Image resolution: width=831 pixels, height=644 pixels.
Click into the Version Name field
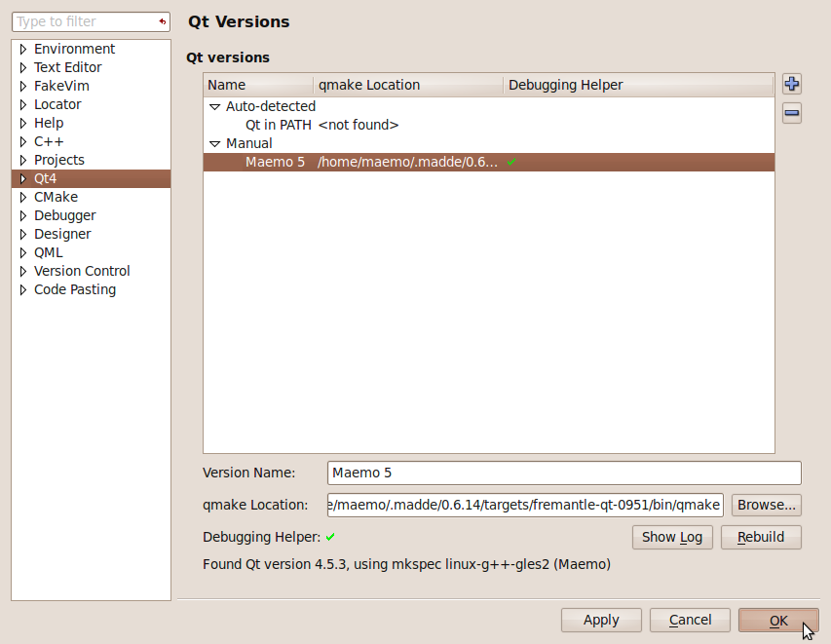coord(563,474)
